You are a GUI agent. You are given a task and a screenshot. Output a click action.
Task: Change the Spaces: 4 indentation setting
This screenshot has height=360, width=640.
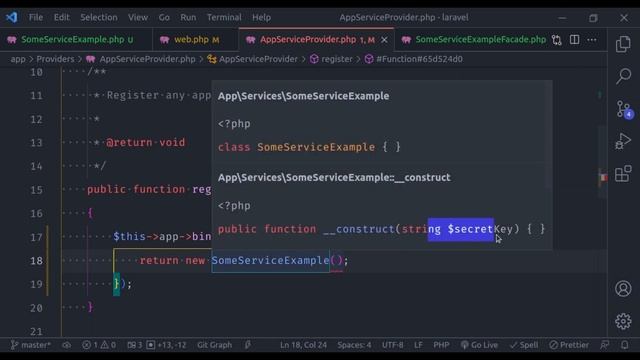354,345
